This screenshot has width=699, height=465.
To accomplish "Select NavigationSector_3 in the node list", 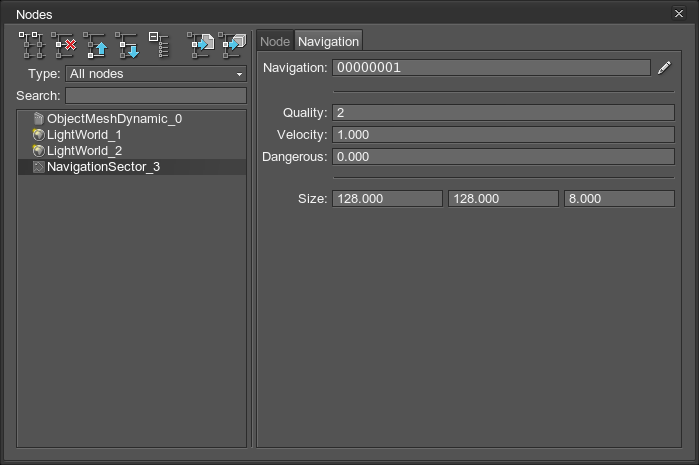I will point(103,167).
